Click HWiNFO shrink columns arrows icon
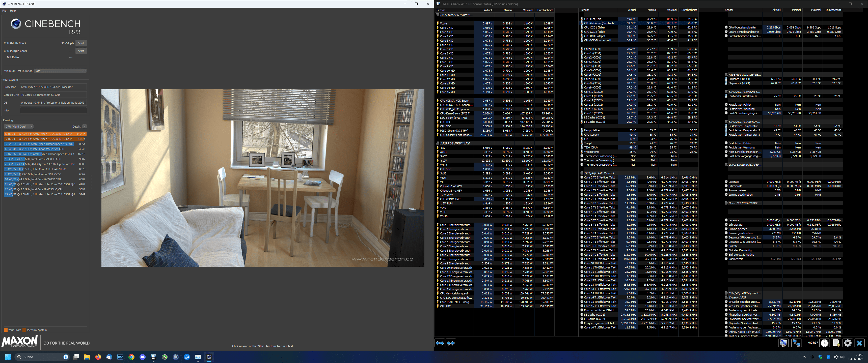This screenshot has height=363, width=868. (450, 343)
